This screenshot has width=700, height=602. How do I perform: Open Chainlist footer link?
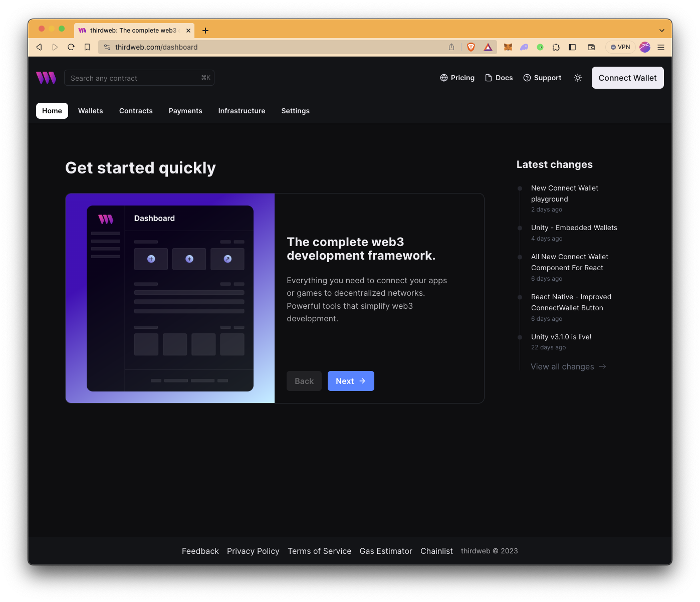tap(436, 551)
